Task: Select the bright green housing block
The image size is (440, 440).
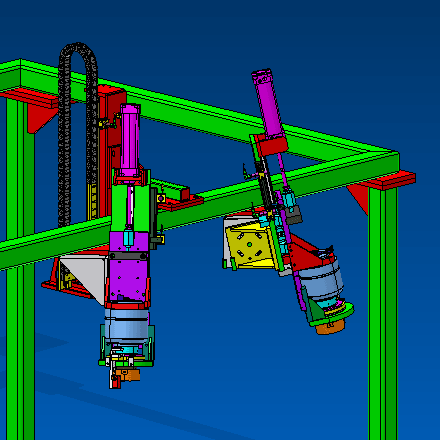Action: 130,208
